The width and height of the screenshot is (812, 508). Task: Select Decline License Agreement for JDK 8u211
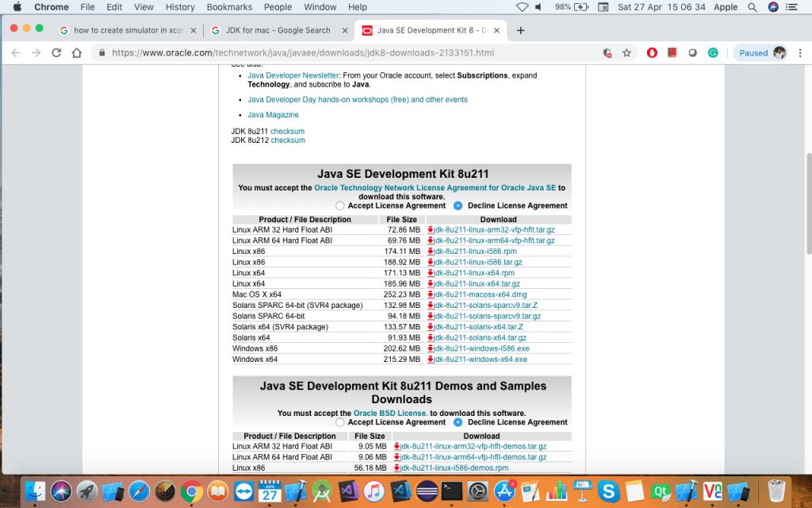(x=458, y=206)
